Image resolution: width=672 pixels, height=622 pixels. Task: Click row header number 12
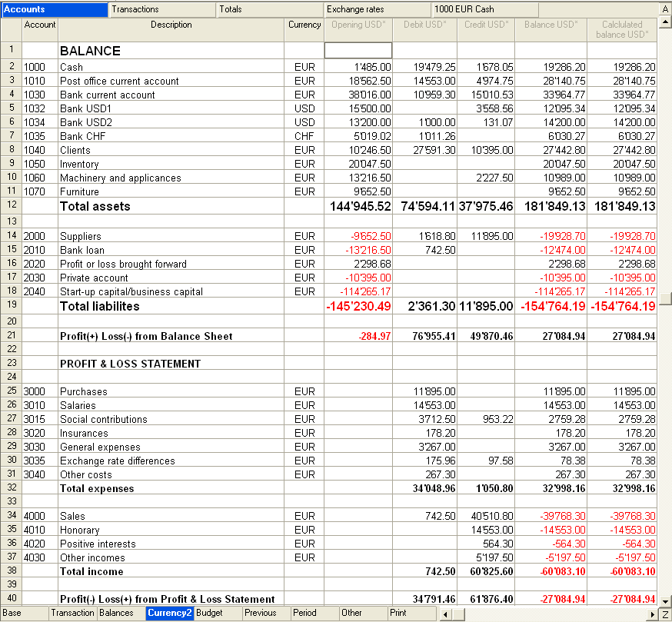tap(12, 205)
